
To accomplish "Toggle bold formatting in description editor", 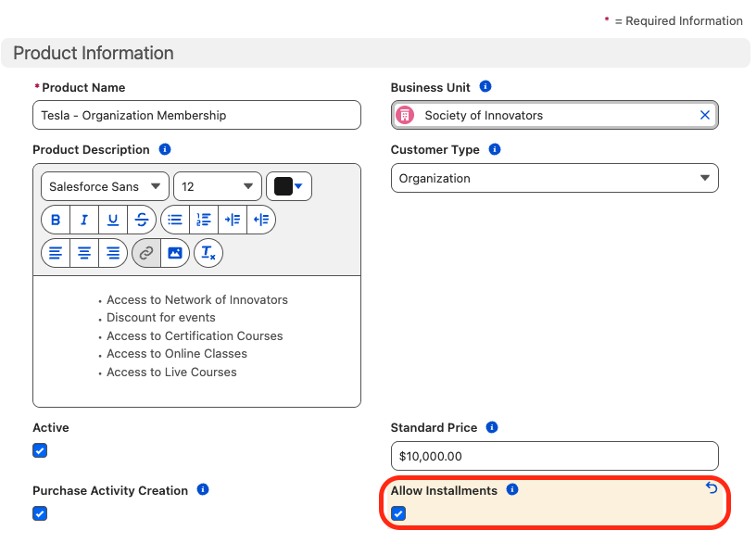I will (56, 220).
